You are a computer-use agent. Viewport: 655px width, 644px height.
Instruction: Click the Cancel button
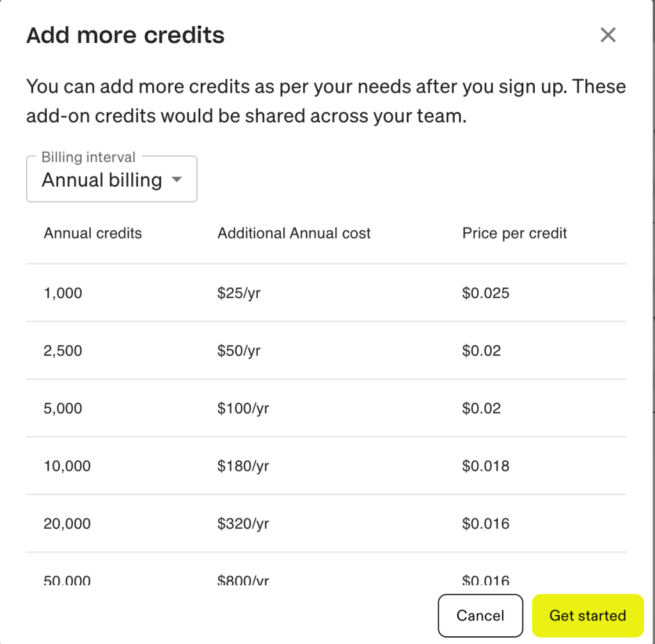480,615
